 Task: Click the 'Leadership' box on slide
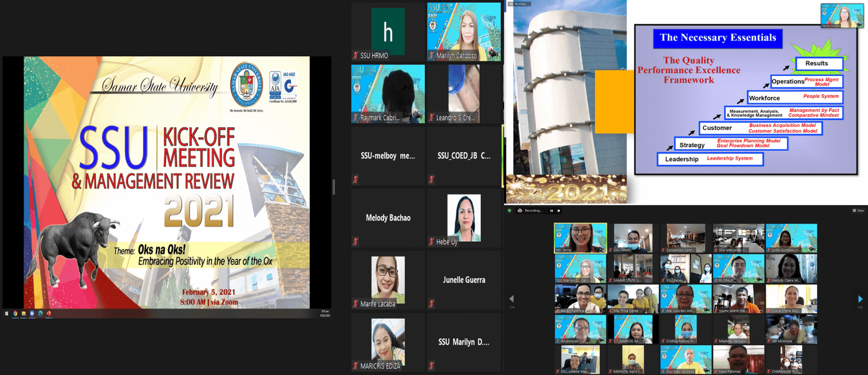[710, 159]
